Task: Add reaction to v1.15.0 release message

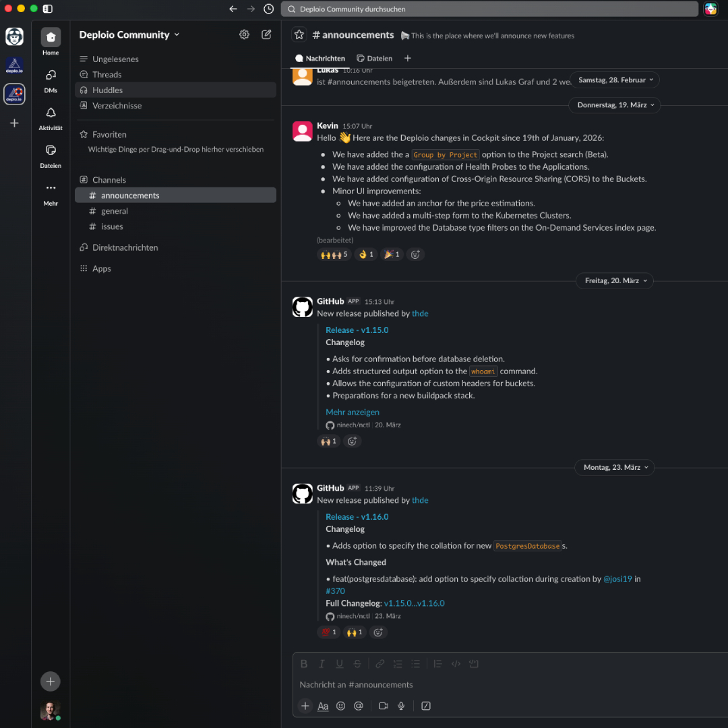Action: [x=352, y=441]
